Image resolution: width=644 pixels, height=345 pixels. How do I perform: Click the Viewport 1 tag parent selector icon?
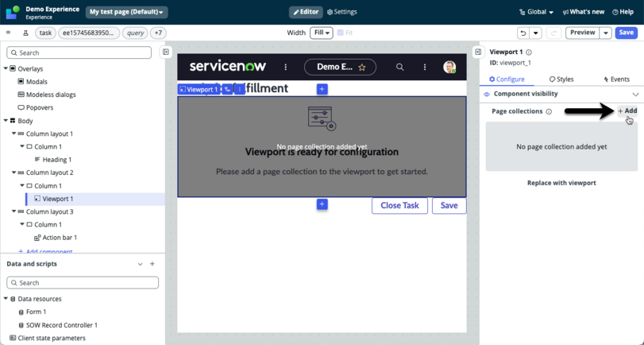(x=228, y=89)
